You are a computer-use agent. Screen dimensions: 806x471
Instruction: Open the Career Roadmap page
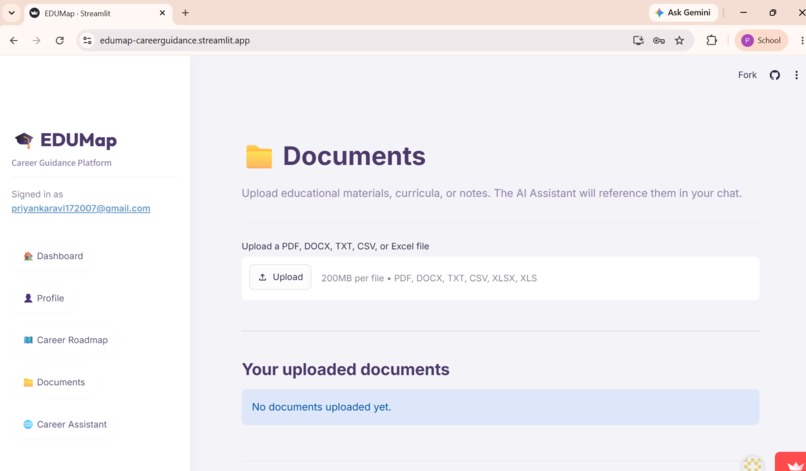(x=65, y=340)
